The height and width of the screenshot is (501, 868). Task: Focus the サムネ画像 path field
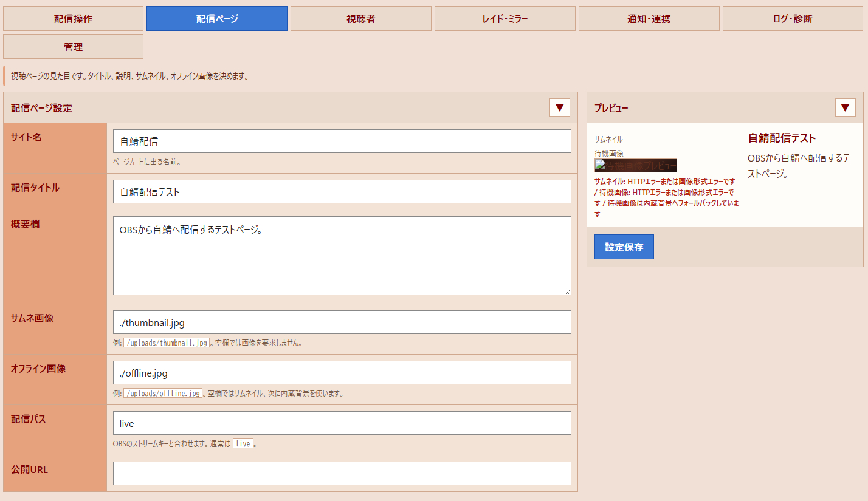click(x=342, y=322)
